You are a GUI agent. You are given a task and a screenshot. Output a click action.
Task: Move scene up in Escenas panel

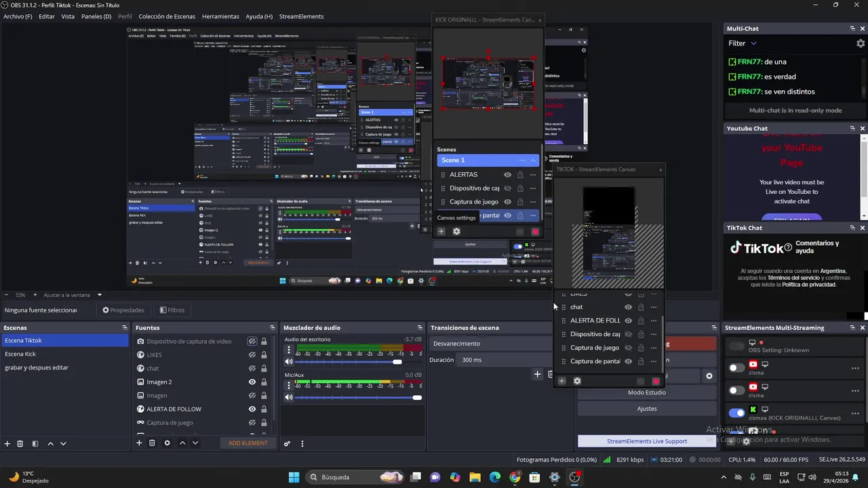tap(50, 443)
